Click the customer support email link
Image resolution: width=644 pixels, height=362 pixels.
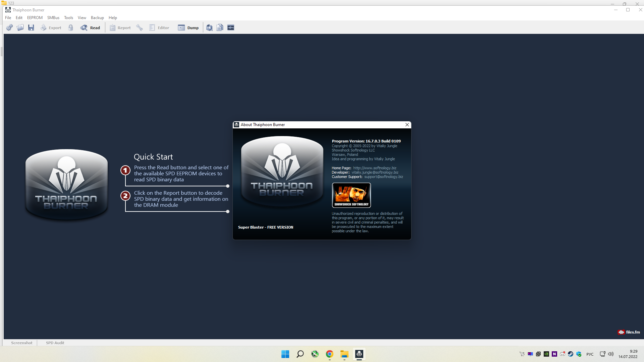[384, 177]
